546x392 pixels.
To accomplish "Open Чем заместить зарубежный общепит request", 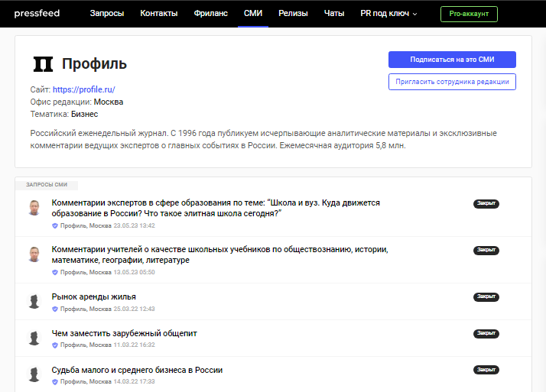I will pyautogui.click(x=125, y=333).
